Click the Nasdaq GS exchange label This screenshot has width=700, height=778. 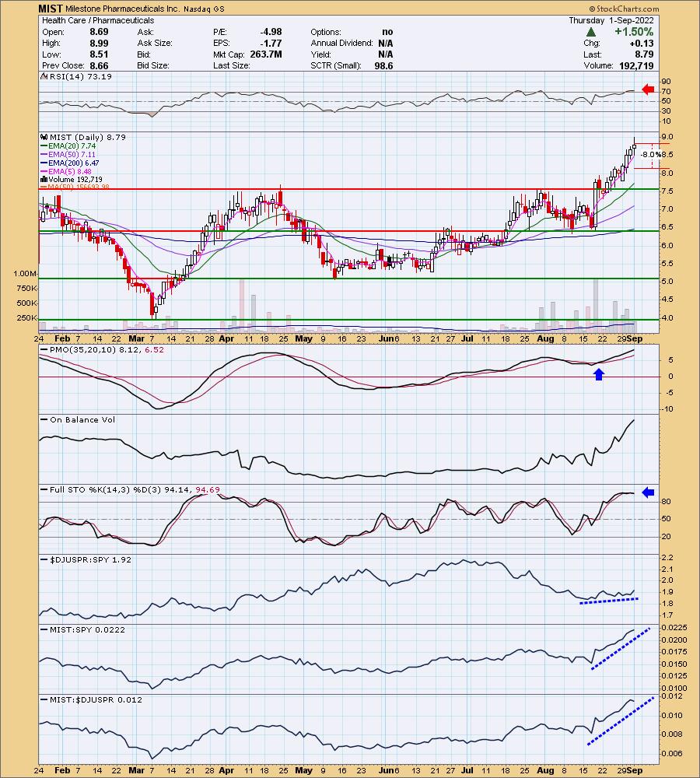[x=204, y=9]
